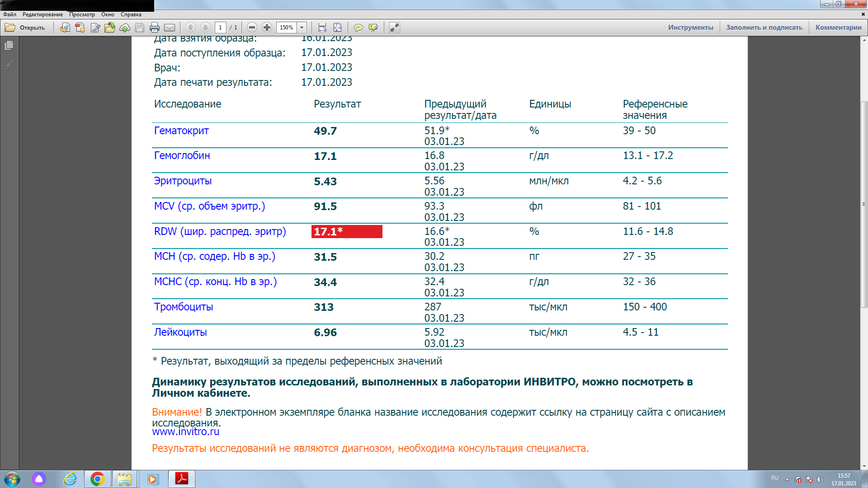This screenshot has height=488, width=868.
Task: Click the MCH (ср. содер. Hb в эр.) link
Action: [214, 257]
